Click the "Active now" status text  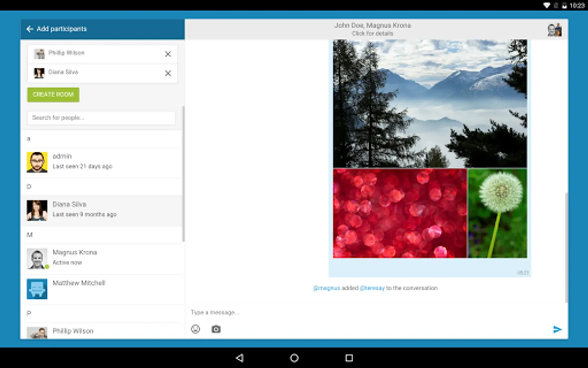[x=67, y=263]
